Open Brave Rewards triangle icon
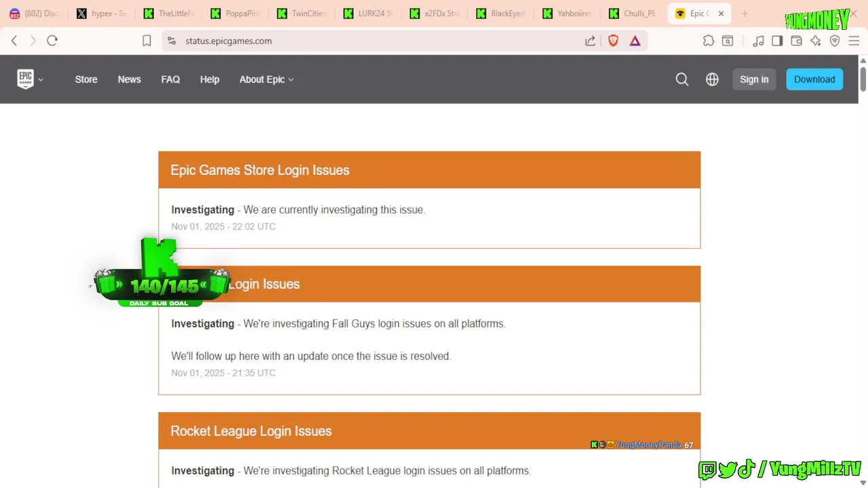This screenshot has width=868, height=488. [635, 41]
